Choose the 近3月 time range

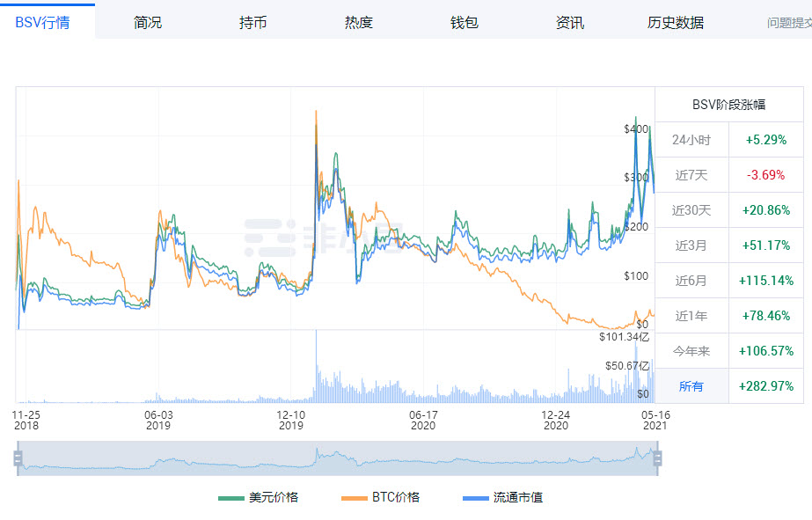(691, 245)
